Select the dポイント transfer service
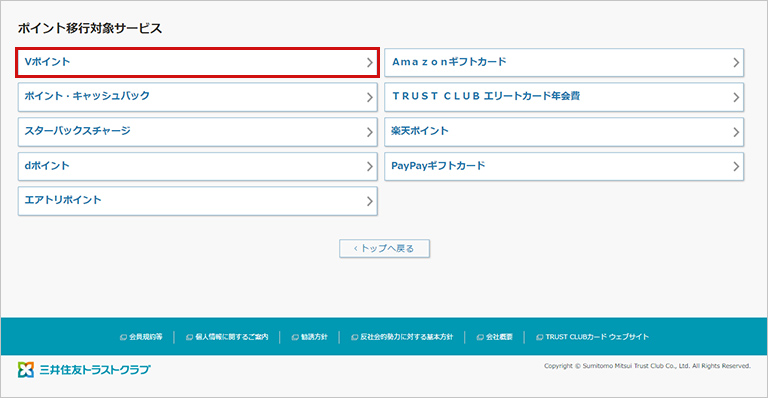768x398 pixels. [x=197, y=166]
